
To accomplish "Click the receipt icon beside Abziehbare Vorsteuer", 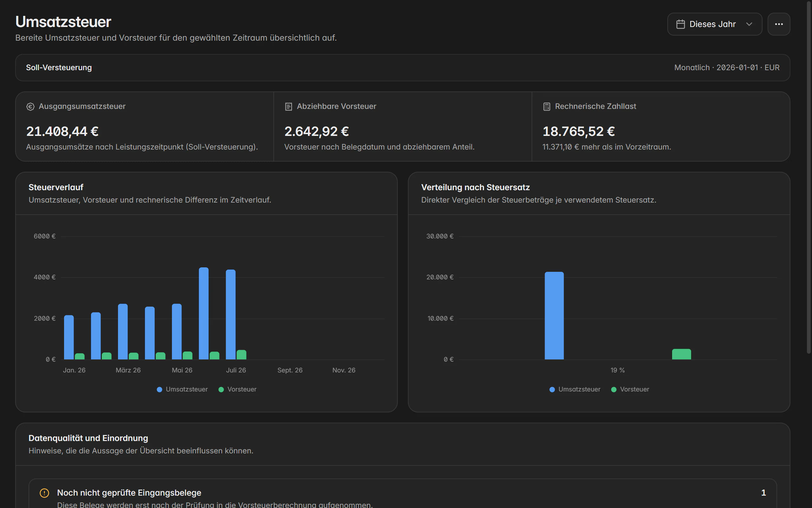I will 289,106.
